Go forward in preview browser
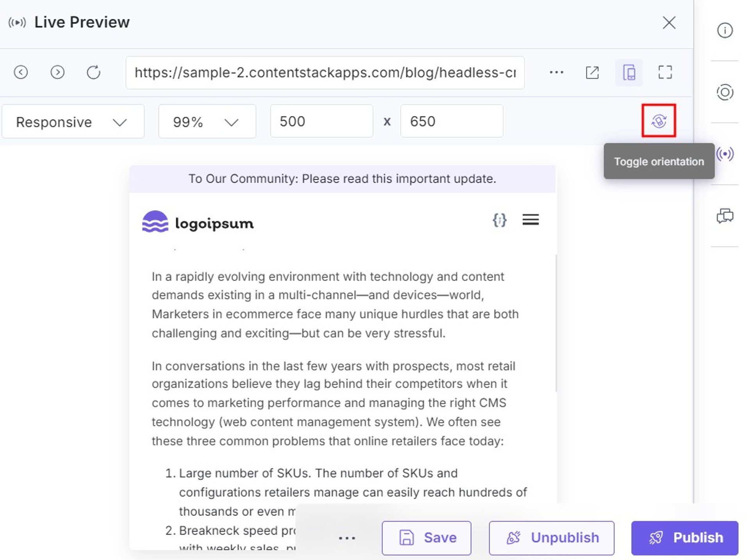 pyautogui.click(x=57, y=72)
